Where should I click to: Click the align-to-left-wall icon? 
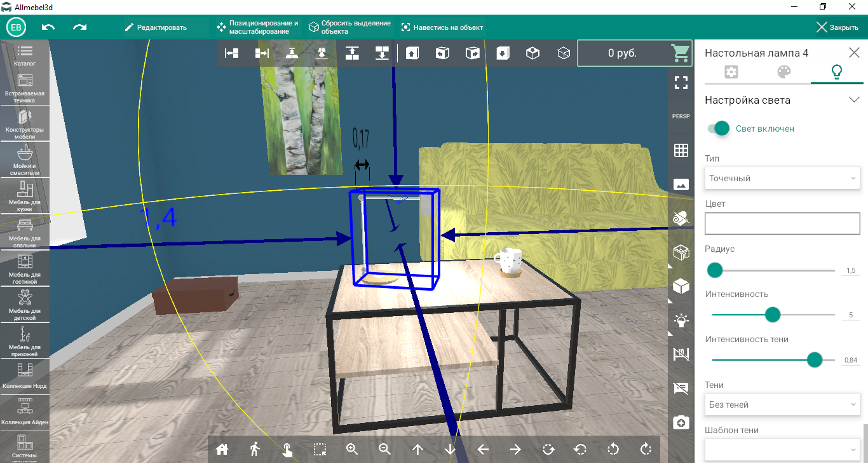pos(232,53)
